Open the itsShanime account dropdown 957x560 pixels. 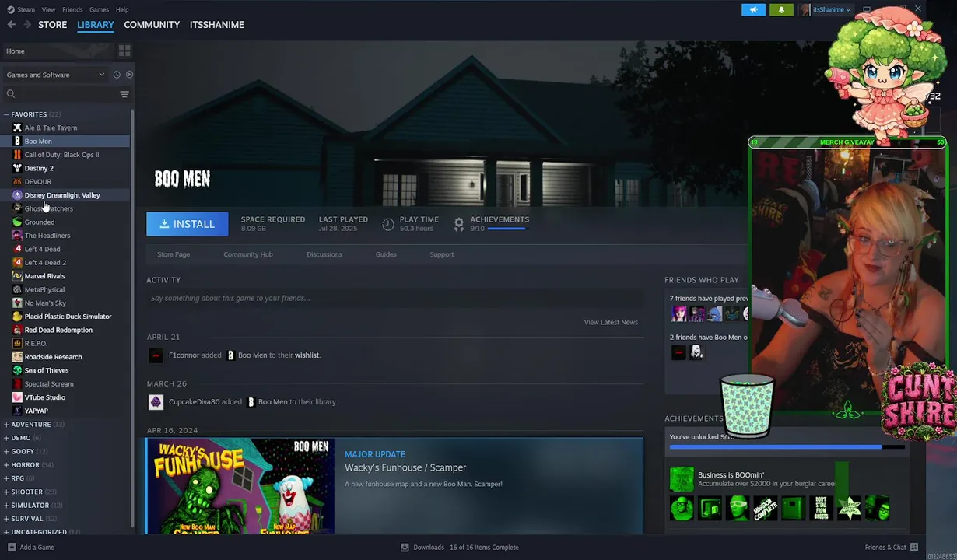coord(826,9)
